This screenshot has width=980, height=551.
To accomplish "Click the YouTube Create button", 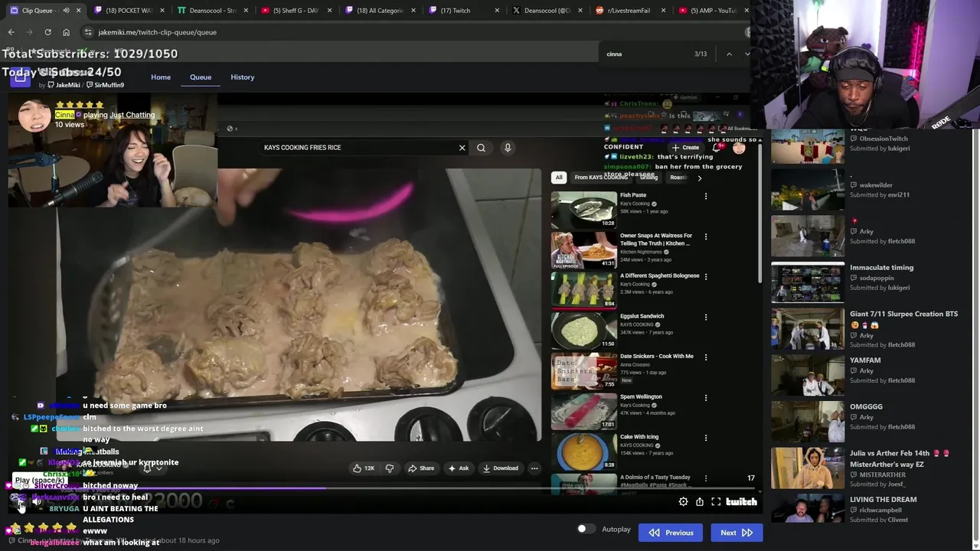I will click(x=685, y=148).
